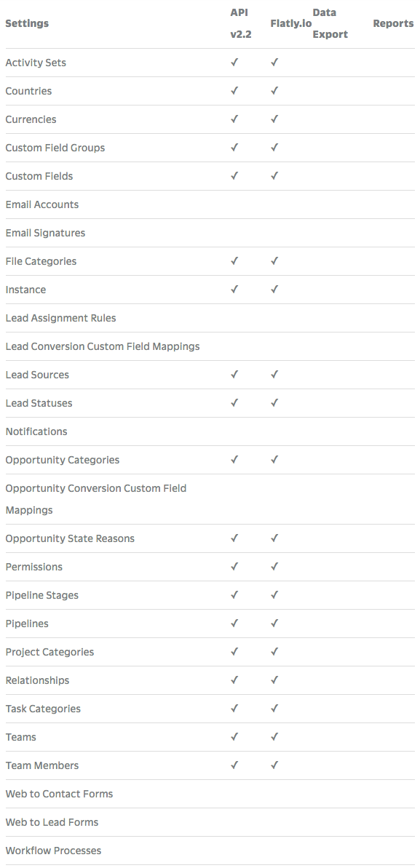This screenshot has width=420, height=868.
Task: Click the Flatly.io checkmark for Team Members
Action: 274,765
